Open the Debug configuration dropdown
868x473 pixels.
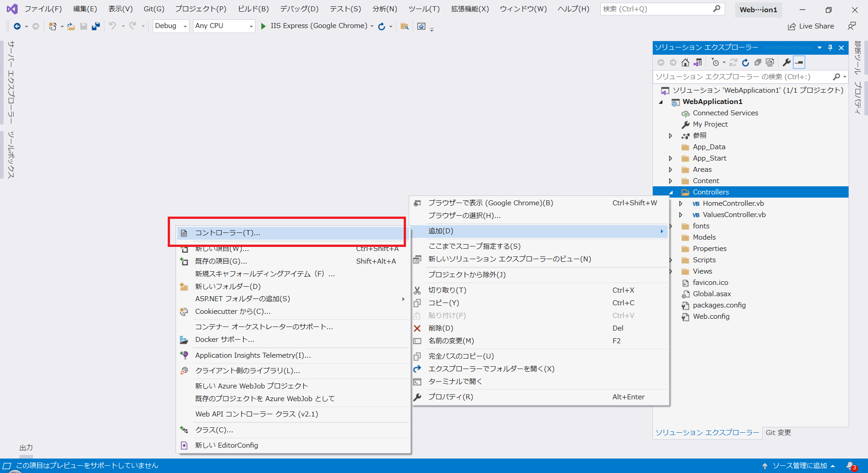(x=170, y=26)
